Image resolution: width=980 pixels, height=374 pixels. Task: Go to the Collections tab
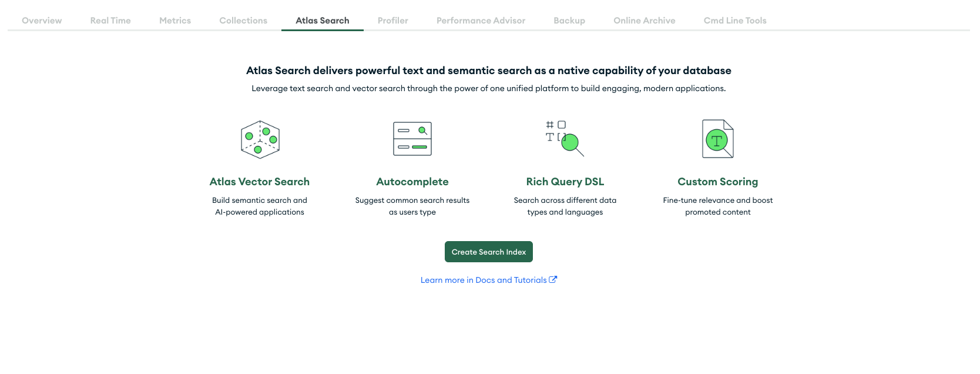pyautogui.click(x=243, y=21)
